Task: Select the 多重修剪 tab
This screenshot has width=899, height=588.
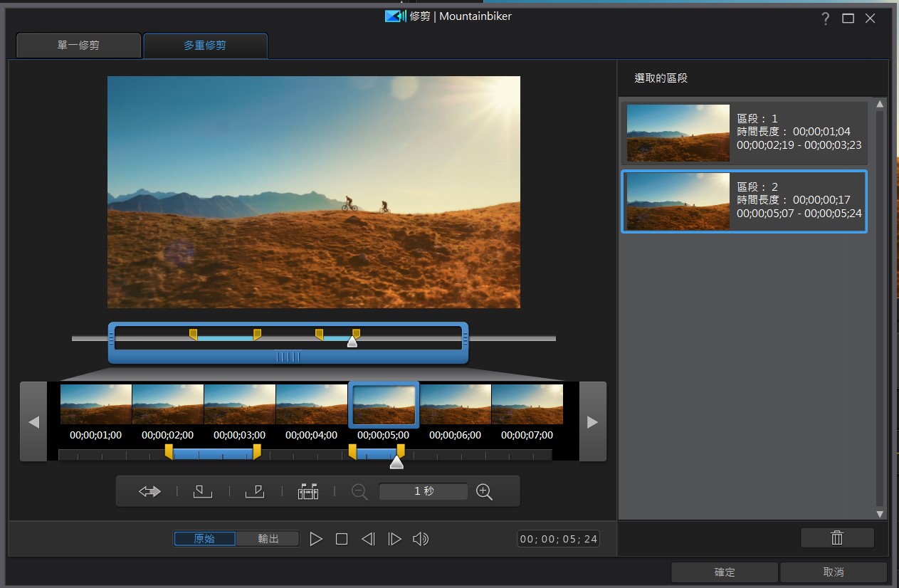Action: 205,46
